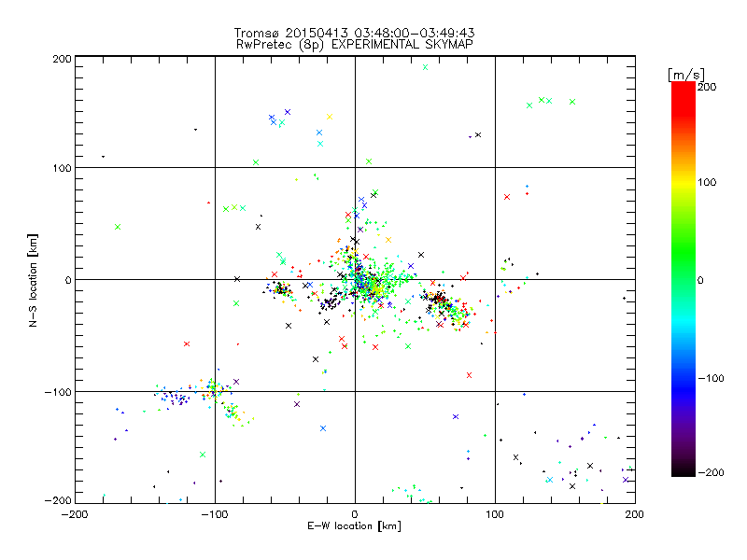Click the velocity color bar
Screen dimensions: 747x560
(x=684, y=279)
